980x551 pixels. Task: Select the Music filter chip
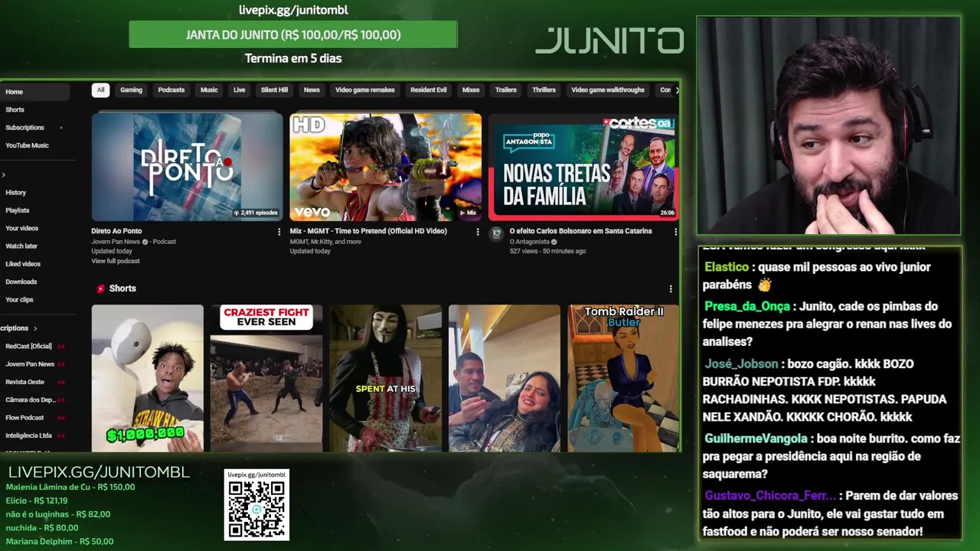(209, 90)
